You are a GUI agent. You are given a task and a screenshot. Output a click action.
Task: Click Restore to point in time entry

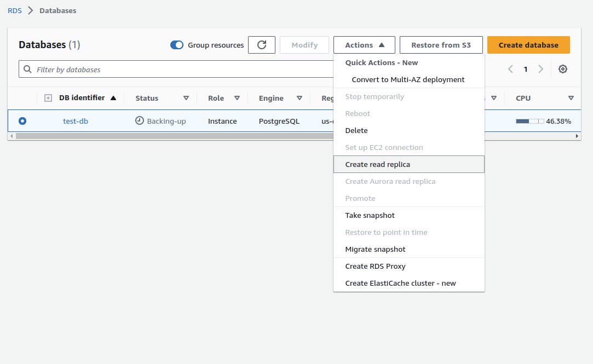(x=409, y=233)
